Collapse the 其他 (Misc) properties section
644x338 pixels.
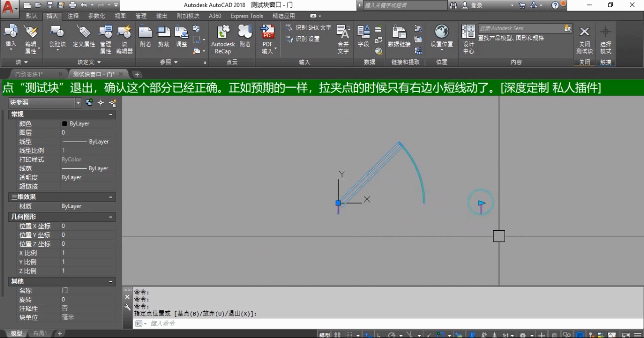111,281
